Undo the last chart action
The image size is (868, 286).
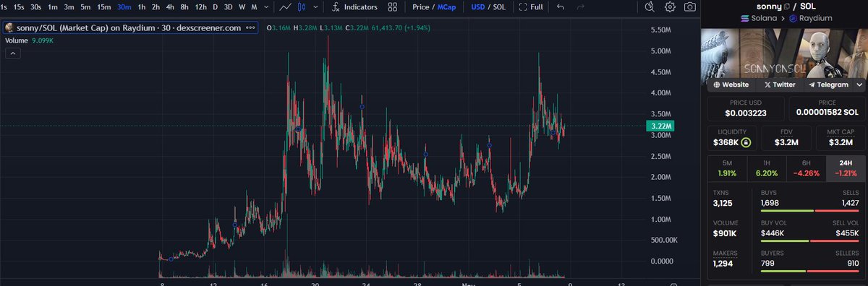(x=561, y=6)
